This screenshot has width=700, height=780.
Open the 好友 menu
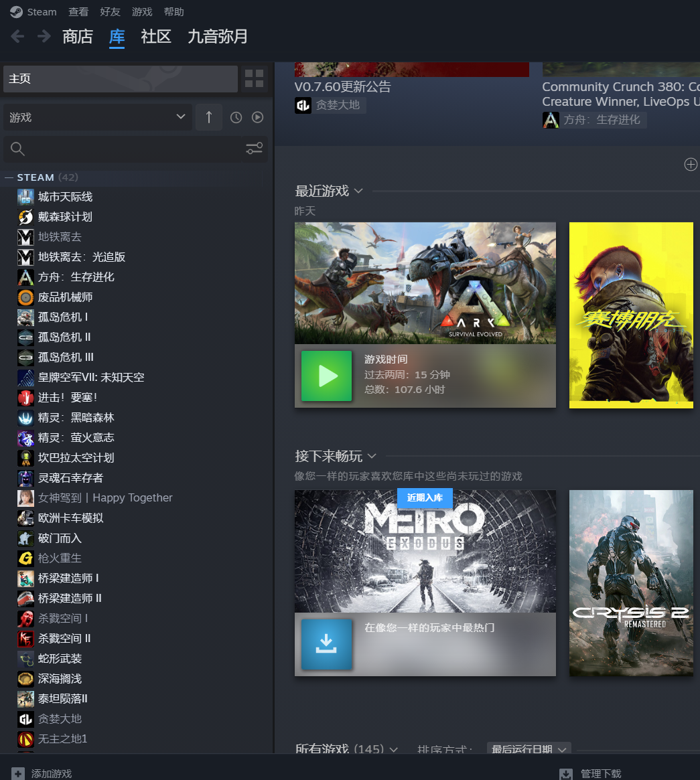(x=110, y=12)
